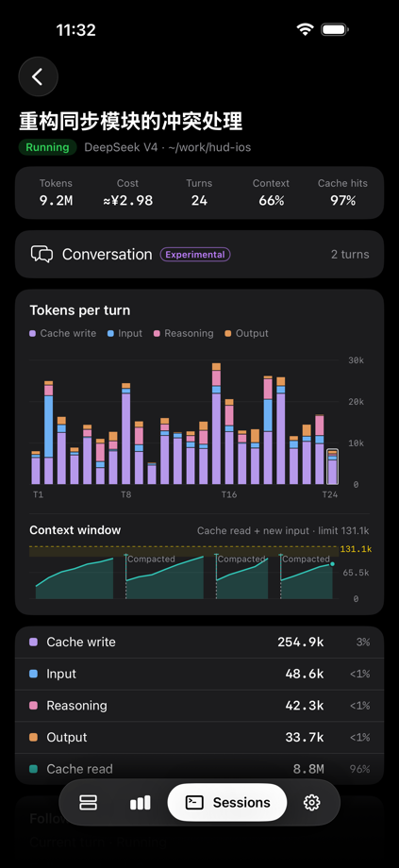The width and height of the screenshot is (399, 868).
Task: Tap the Tokens 9.2M stat
Action: (x=56, y=192)
